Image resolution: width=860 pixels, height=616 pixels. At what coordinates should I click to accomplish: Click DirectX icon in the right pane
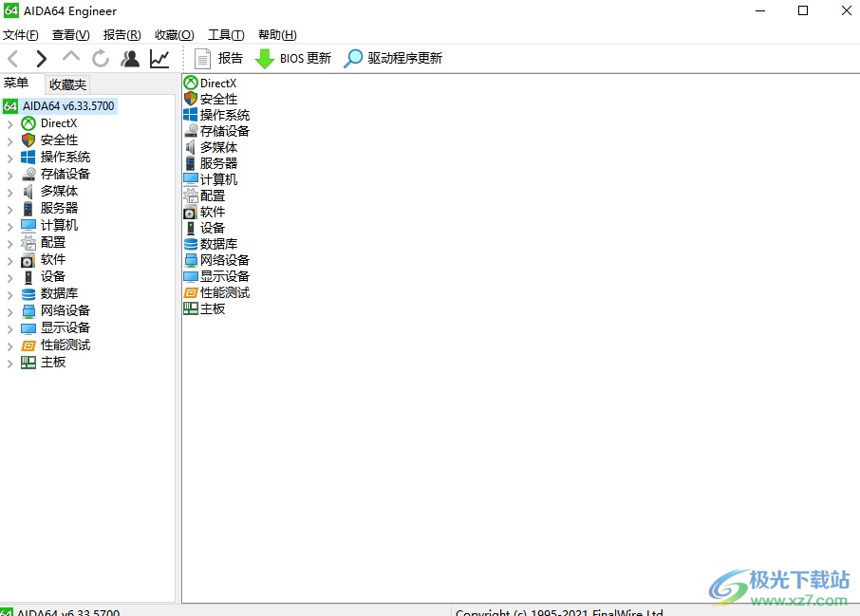point(191,83)
